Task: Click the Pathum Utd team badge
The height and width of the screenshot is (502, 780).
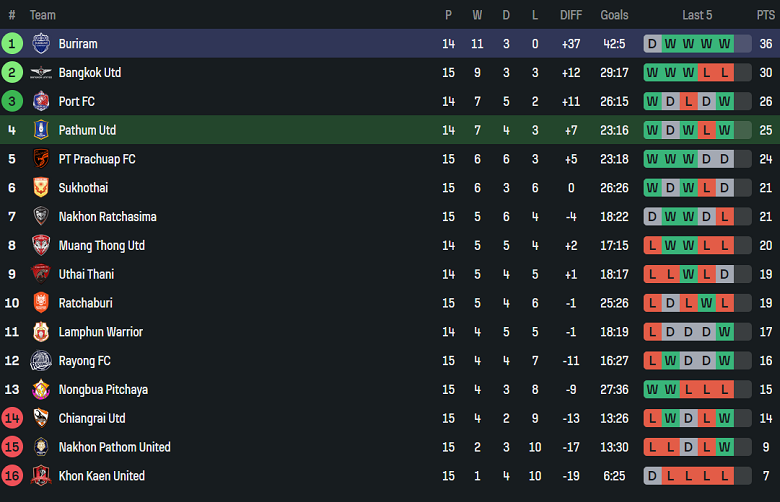Action: coord(41,130)
